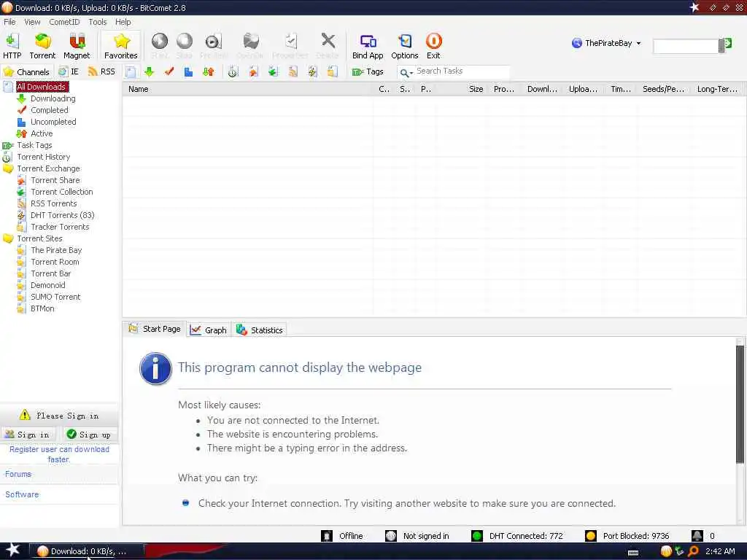Viewport: 747px width, 560px height.
Task: Click the start page vertical scrollbar
Action: click(x=740, y=405)
